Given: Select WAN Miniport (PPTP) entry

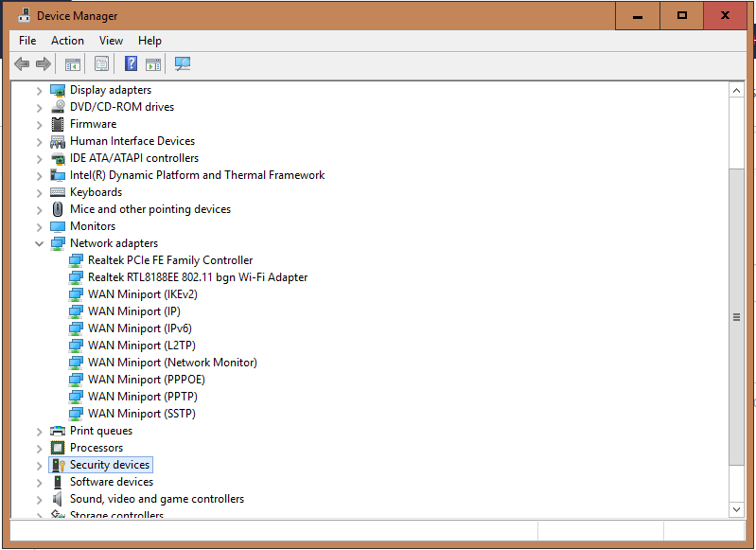Looking at the screenshot, I should click(143, 397).
